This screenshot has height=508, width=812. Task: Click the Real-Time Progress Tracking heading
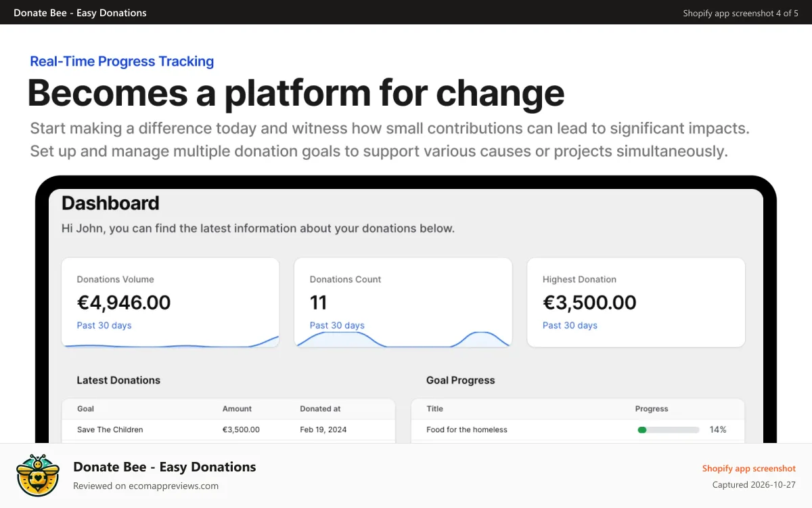pyautogui.click(x=122, y=61)
